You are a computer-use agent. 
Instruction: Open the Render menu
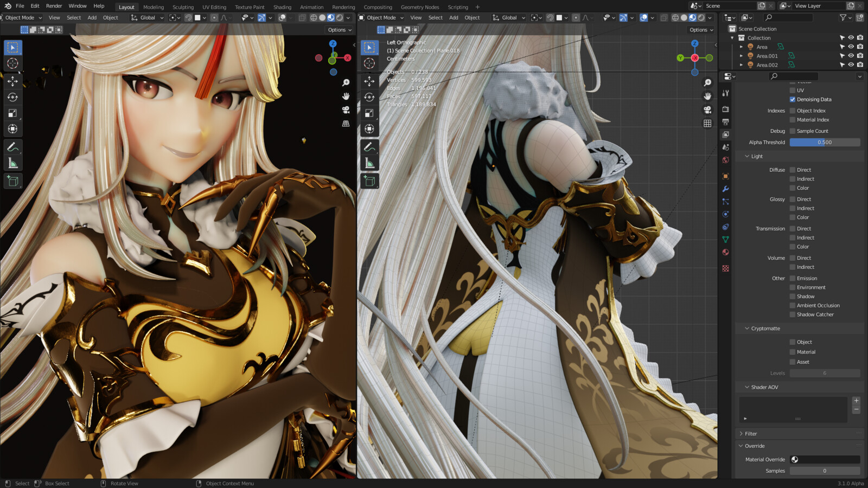(x=54, y=6)
